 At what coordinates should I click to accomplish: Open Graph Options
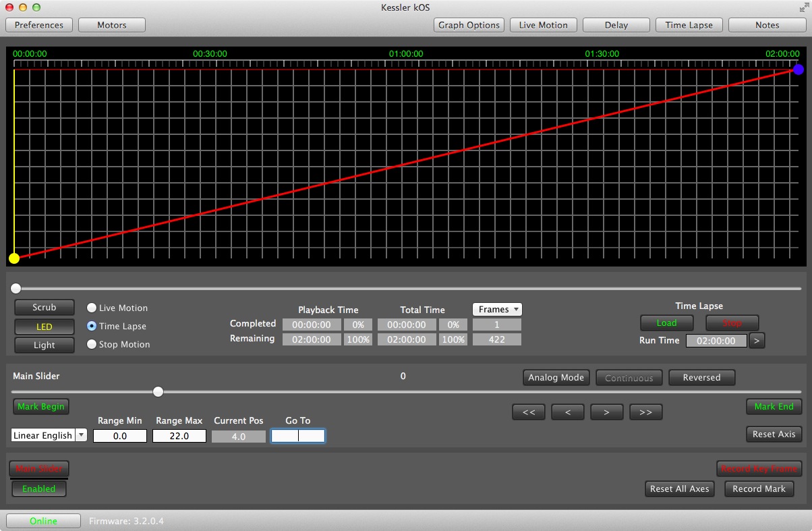point(469,25)
